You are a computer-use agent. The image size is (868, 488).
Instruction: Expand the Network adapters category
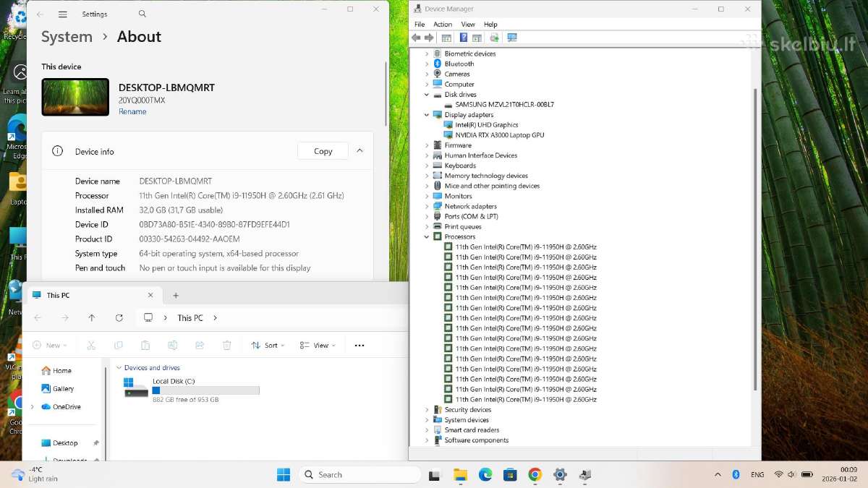(x=427, y=206)
